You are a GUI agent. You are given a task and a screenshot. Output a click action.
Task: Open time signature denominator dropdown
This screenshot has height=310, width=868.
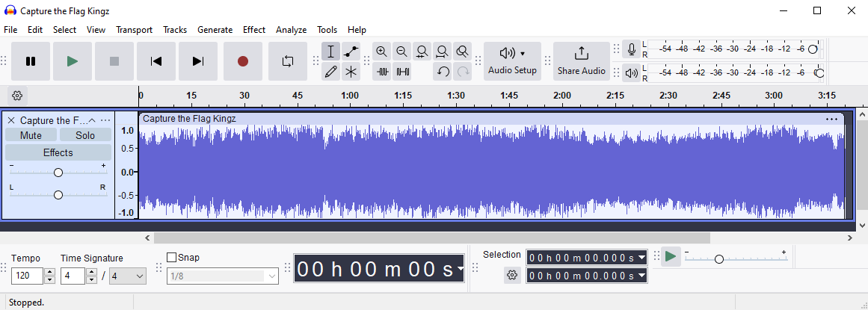(x=128, y=276)
